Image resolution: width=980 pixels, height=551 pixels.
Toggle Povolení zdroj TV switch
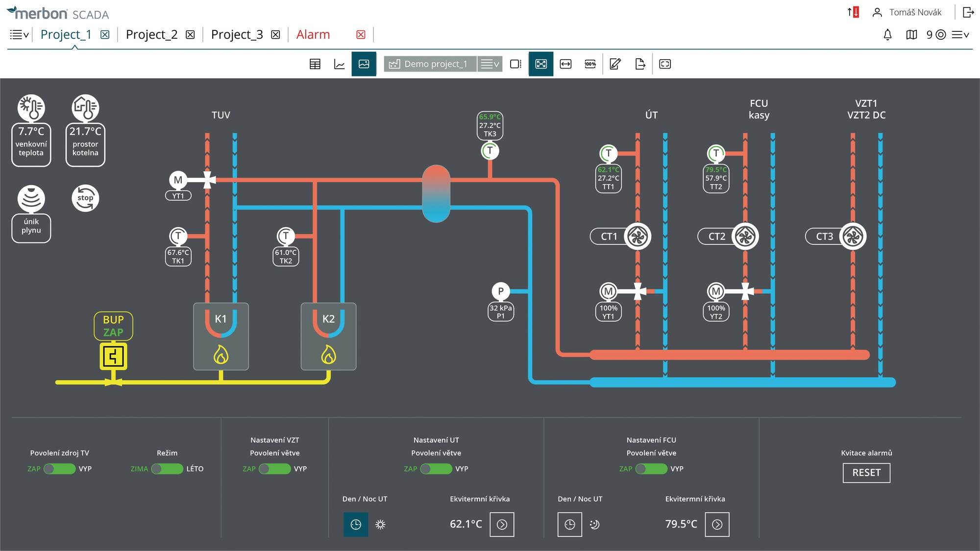point(60,469)
